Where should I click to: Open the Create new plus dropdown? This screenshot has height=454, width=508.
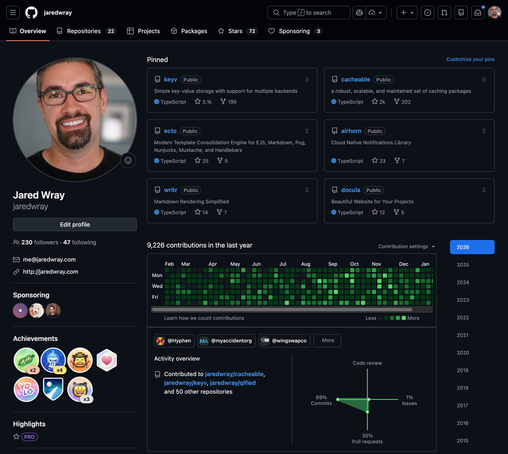pyautogui.click(x=407, y=13)
